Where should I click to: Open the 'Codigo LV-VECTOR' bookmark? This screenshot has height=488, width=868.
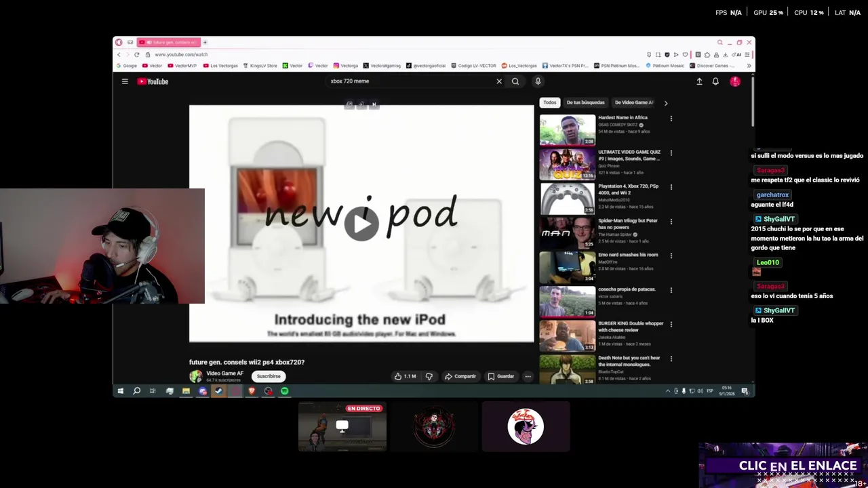474,66
